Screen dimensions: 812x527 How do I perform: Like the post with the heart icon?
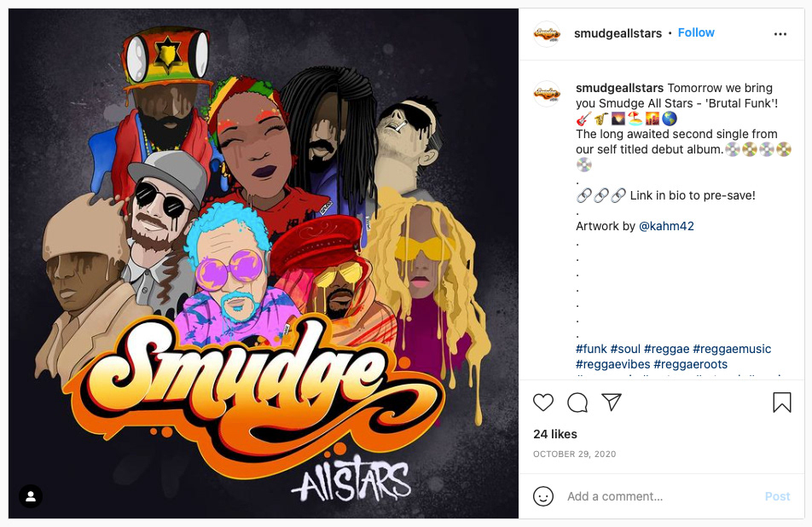543,402
